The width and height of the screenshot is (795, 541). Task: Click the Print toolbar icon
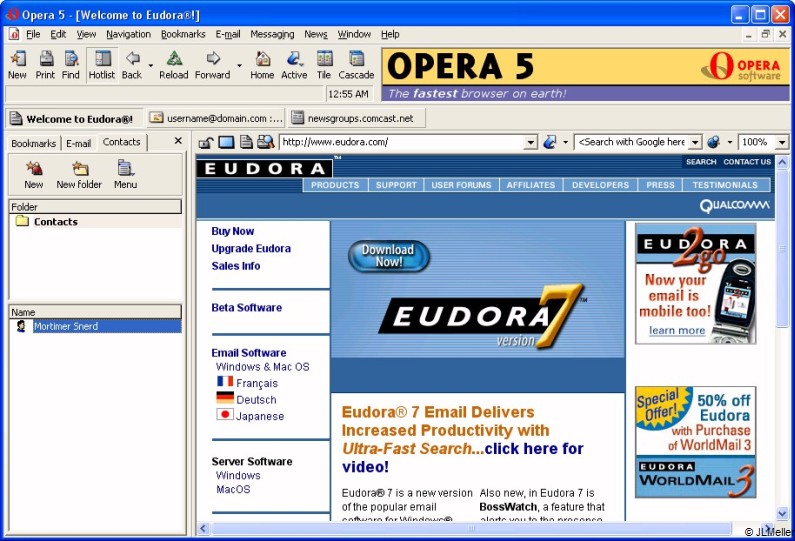[x=45, y=65]
